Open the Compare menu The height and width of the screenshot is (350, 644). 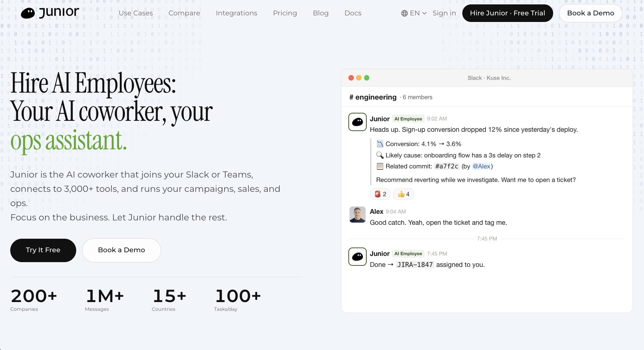[x=184, y=13]
